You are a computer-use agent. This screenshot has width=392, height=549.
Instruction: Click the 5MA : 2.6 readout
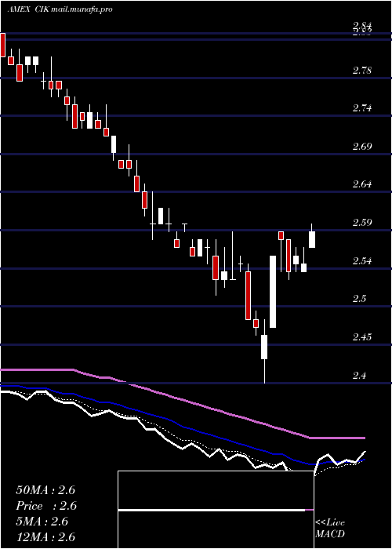point(42,522)
